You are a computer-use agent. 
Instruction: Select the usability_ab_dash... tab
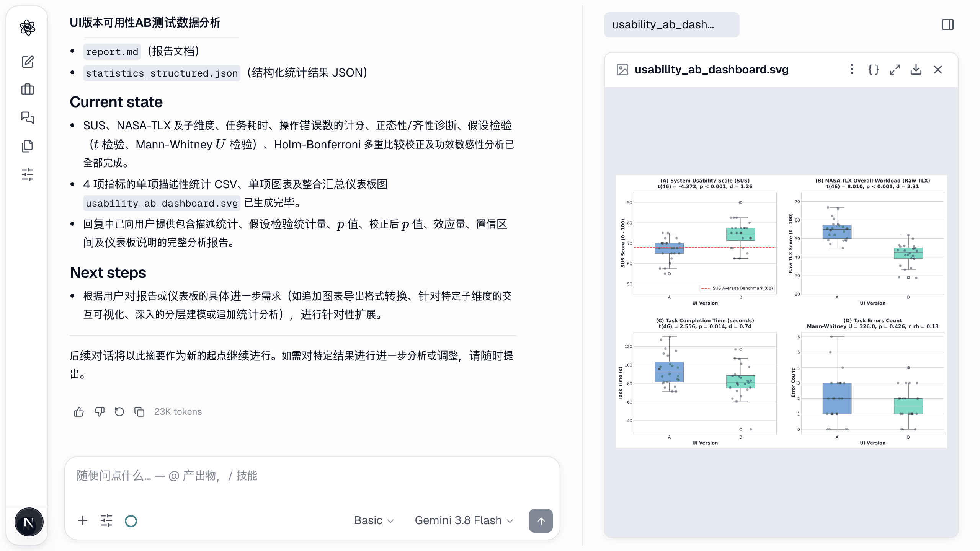671,24
